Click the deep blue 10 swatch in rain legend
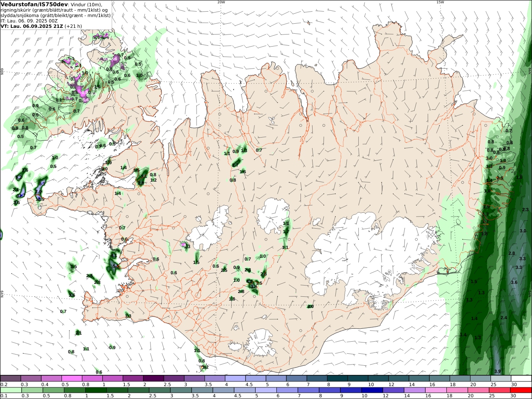The height and width of the screenshot is (399, 532). pos(371,390)
